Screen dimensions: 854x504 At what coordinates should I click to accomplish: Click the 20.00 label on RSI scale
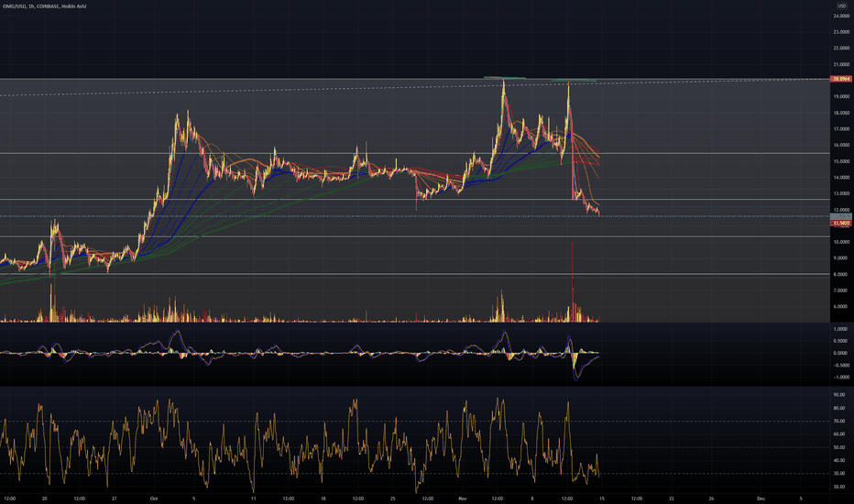click(839, 488)
